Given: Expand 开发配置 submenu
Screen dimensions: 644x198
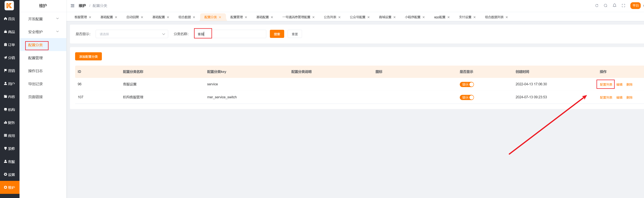Looking at the screenshot, I should click(43, 19).
